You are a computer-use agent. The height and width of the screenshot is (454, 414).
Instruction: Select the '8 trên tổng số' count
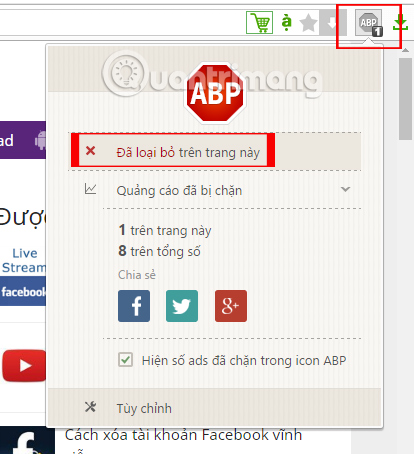pos(160,251)
